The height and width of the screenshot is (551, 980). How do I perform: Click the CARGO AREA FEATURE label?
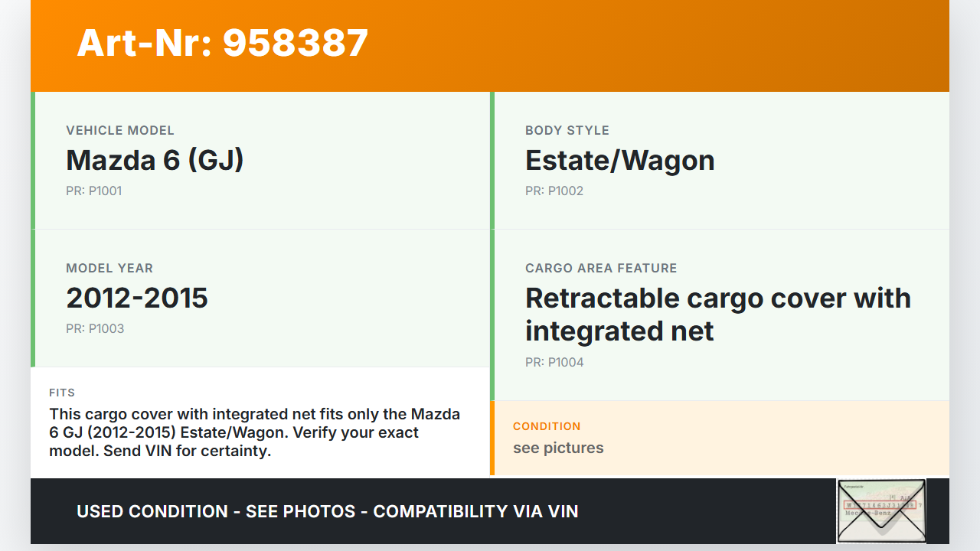(601, 268)
